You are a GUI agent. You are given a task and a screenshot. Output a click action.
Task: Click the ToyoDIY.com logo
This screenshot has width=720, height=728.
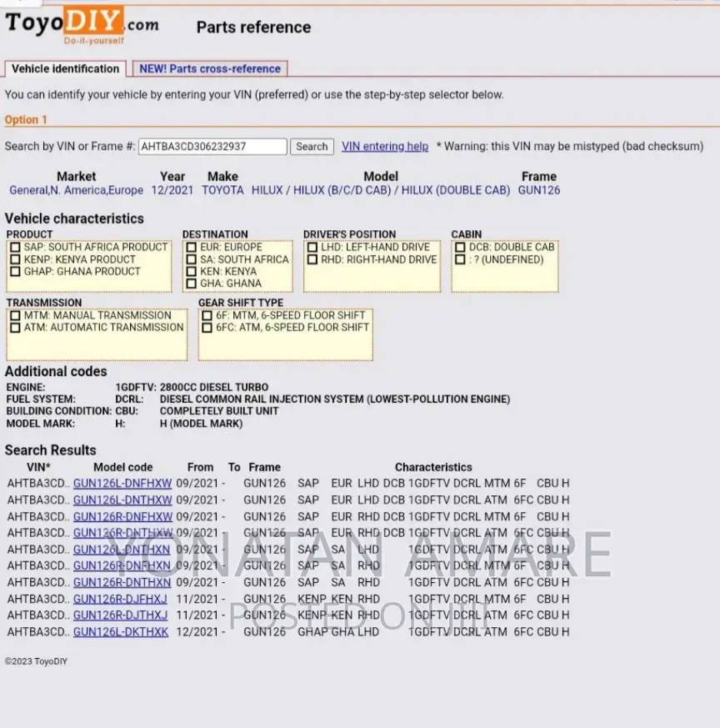coord(82,25)
